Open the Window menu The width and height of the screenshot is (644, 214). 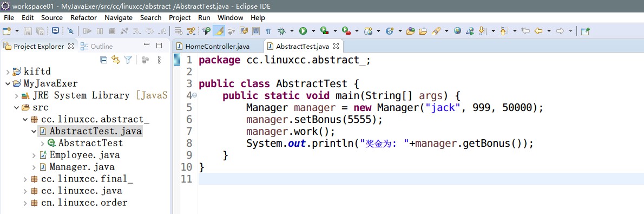coord(230,18)
